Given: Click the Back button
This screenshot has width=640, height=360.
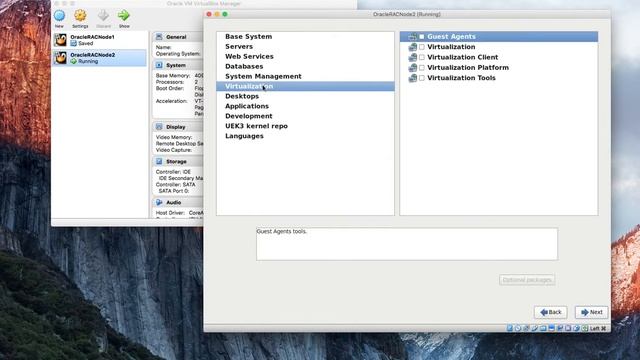Looking at the screenshot, I should click(x=550, y=312).
